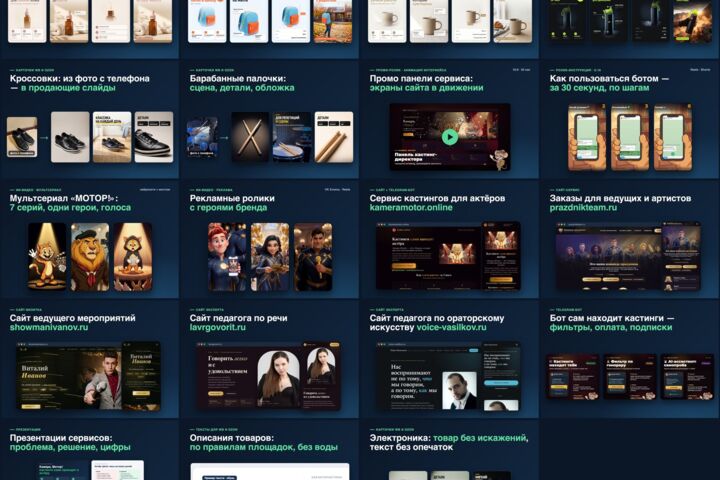Click 'в продающие слайды' green subtitle
This screenshot has width=720, height=480.
(68, 88)
